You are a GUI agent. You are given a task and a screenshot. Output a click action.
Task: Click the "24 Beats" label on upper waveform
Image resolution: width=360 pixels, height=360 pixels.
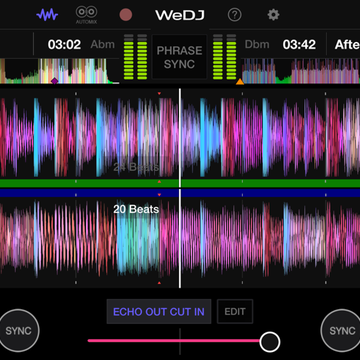click(136, 167)
